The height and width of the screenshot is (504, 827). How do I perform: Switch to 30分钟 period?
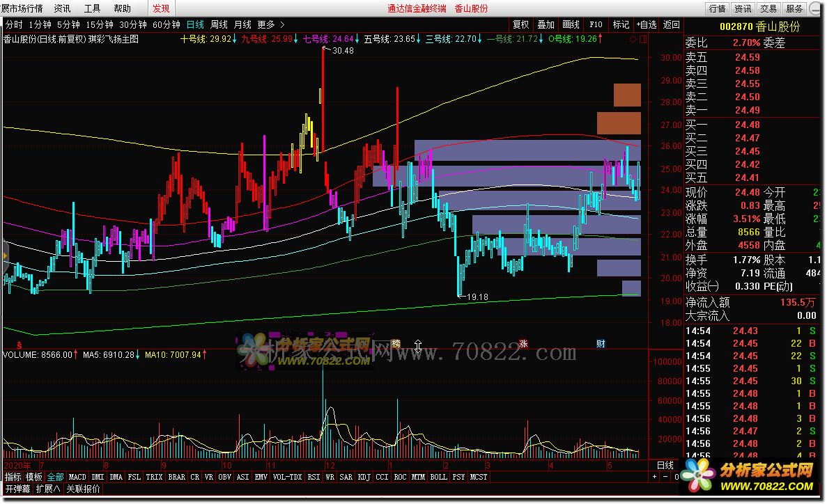(133, 25)
